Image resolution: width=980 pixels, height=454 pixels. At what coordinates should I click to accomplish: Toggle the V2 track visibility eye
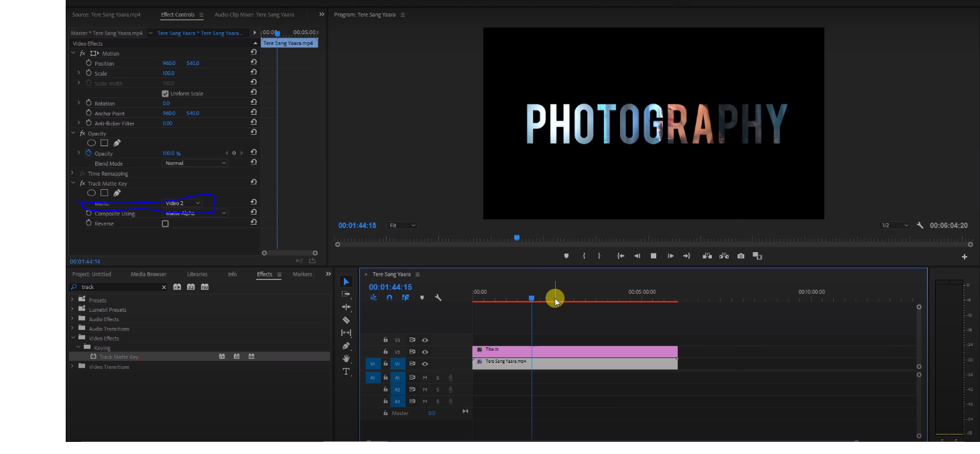point(425,352)
